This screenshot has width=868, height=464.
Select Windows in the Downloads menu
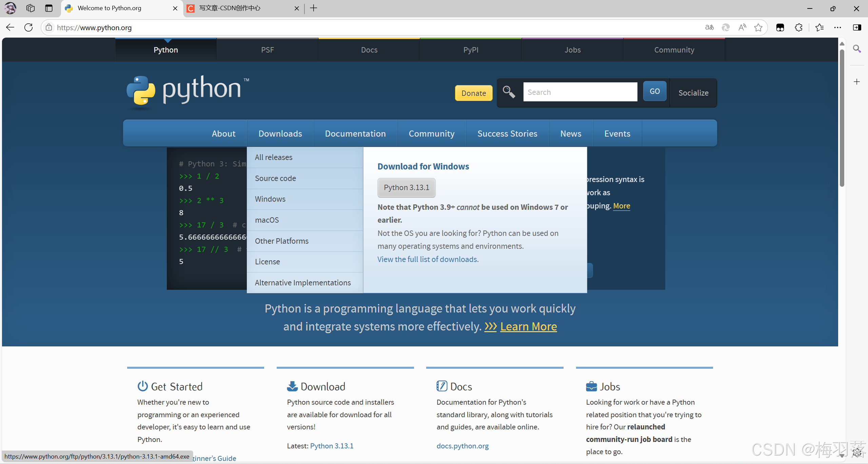pos(270,199)
